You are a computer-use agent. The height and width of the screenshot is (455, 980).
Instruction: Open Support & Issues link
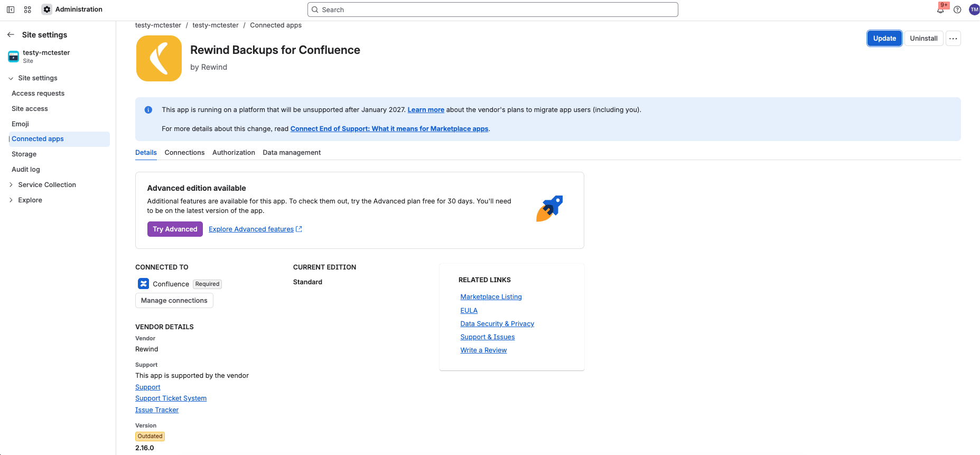click(487, 337)
